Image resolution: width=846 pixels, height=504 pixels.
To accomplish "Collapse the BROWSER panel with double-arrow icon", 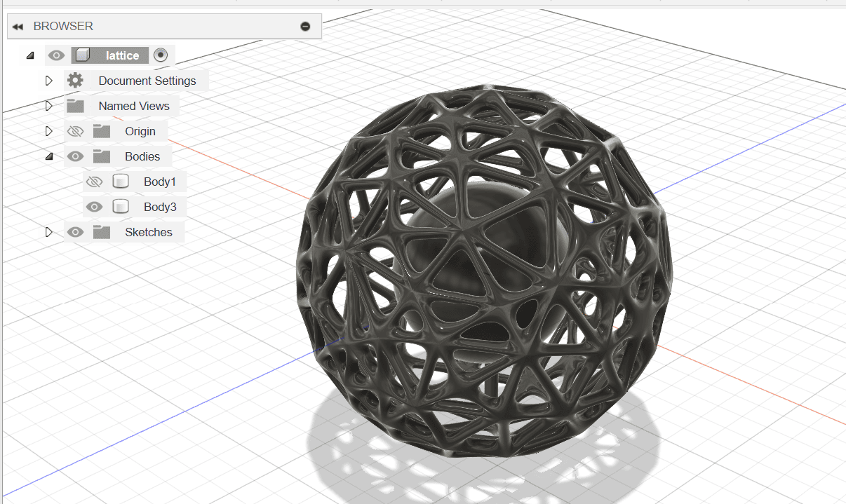I will click(x=18, y=27).
